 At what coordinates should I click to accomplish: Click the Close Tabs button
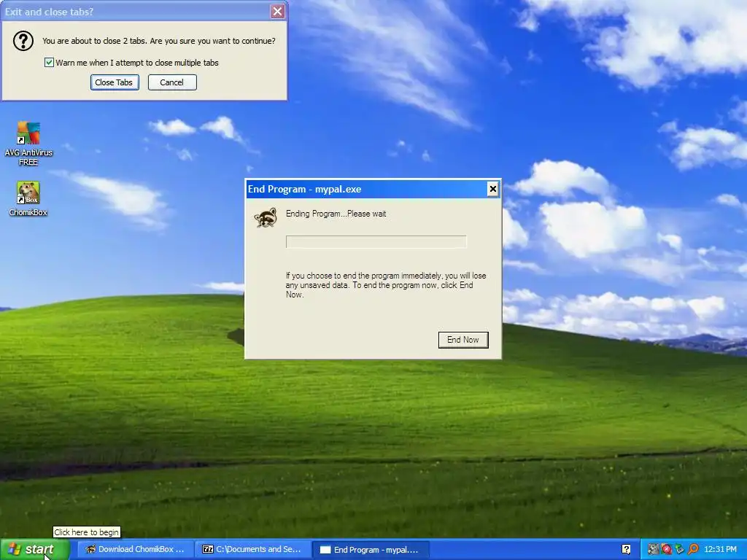pyautogui.click(x=115, y=82)
